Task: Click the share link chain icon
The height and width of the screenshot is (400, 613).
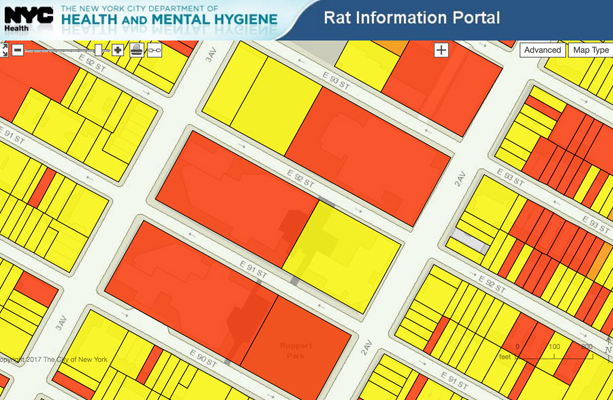Action: 155,49
